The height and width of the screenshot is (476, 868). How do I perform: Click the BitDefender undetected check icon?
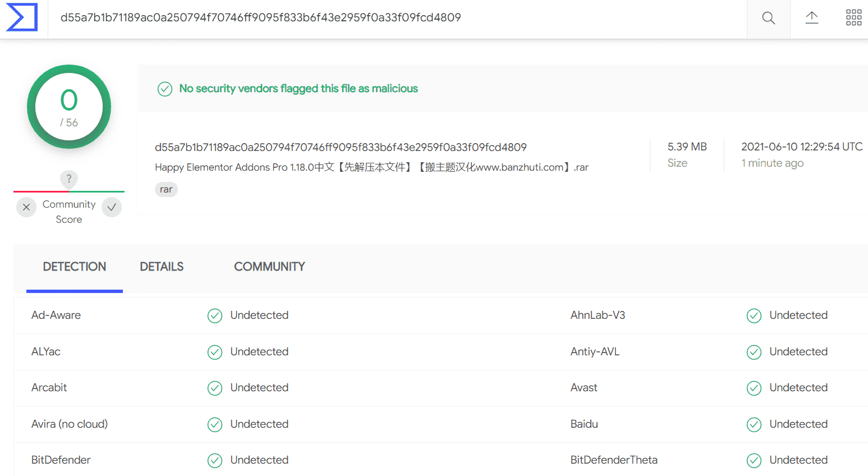[x=215, y=460]
